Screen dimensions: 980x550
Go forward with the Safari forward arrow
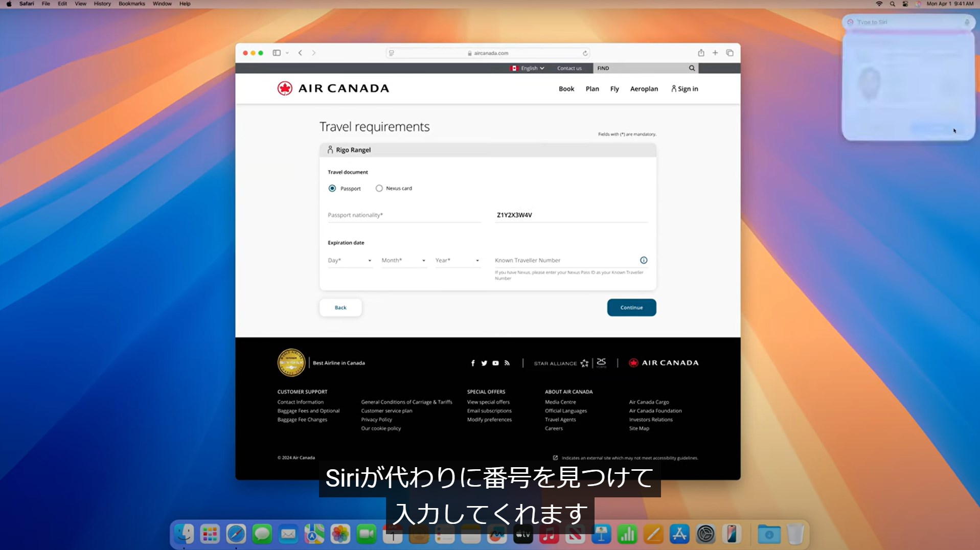314,53
